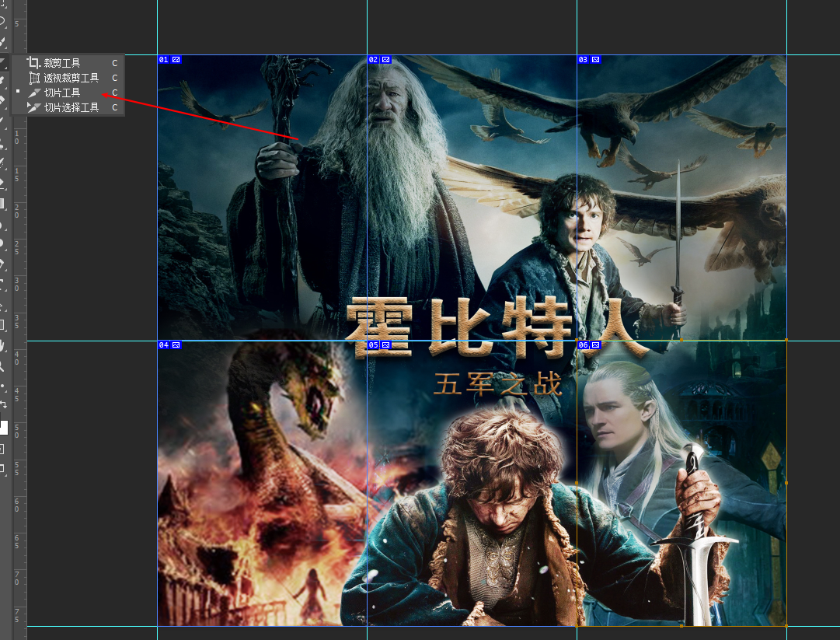The image size is (840, 640).
Task: Select the Hand tool in toolbar
Action: 2,346
